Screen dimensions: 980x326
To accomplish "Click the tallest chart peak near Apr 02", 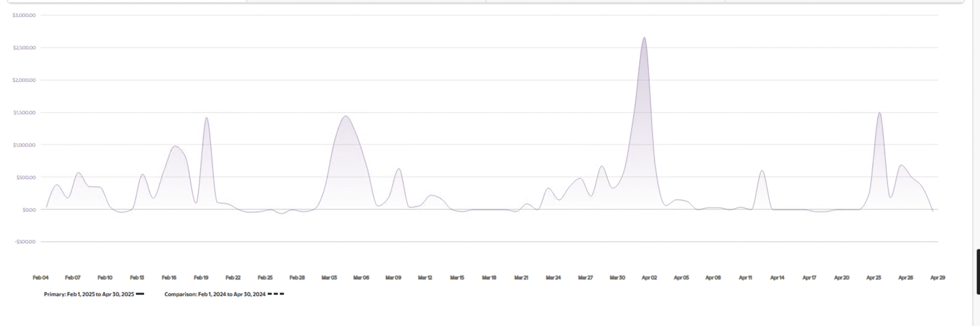I will pyautogui.click(x=644, y=38).
